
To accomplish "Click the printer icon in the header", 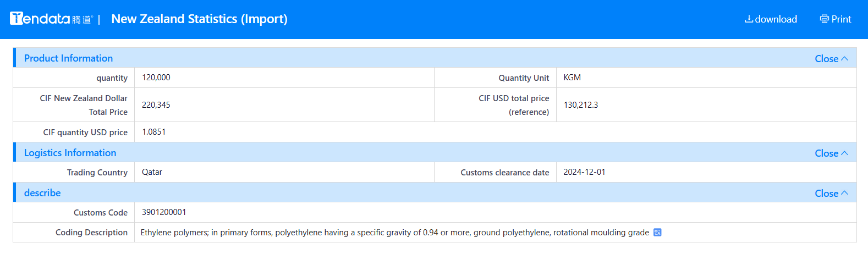I will pos(824,19).
